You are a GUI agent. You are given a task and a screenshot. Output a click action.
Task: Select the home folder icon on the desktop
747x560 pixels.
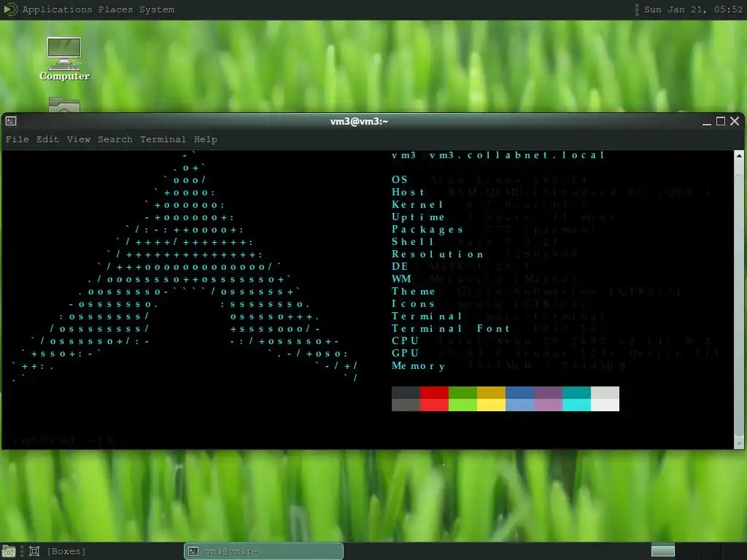click(64, 105)
